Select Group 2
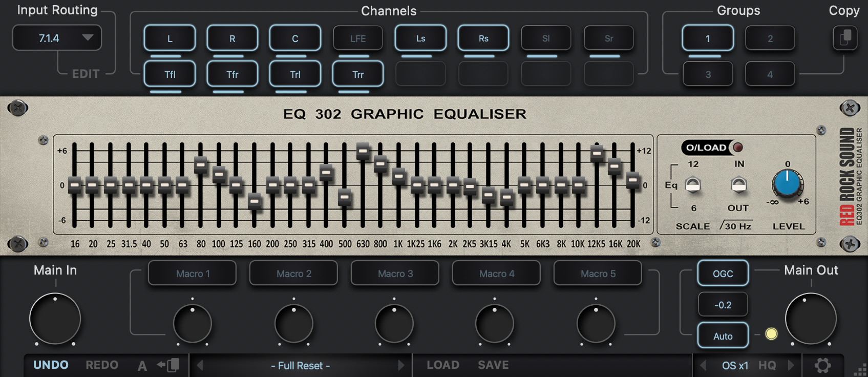 770,38
